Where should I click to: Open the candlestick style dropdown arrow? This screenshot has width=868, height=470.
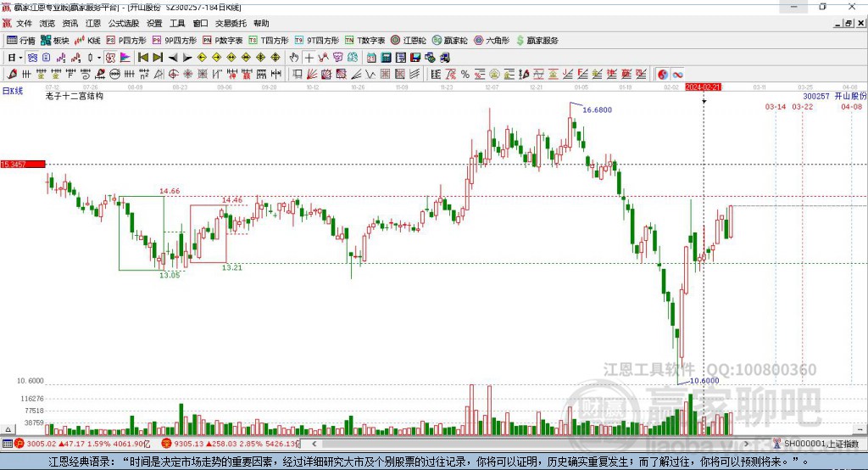pos(99,58)
